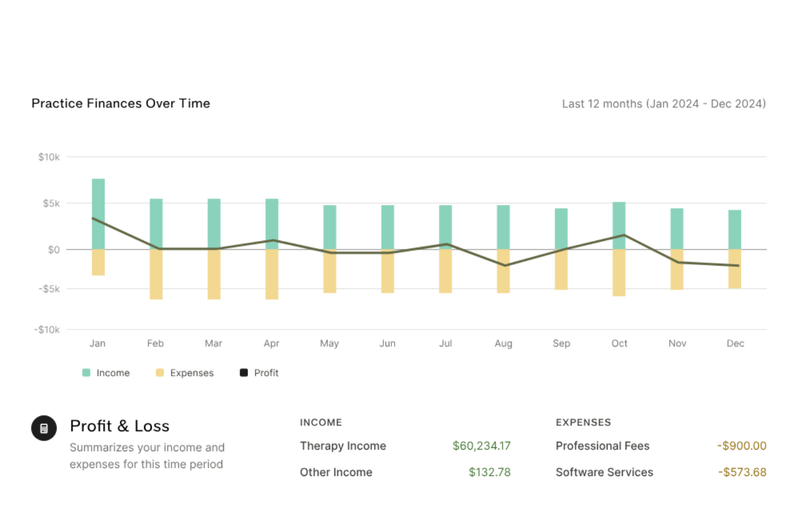798x532 pixels.
Task: Select the Jan income bar
Action: tap(98, 213)
